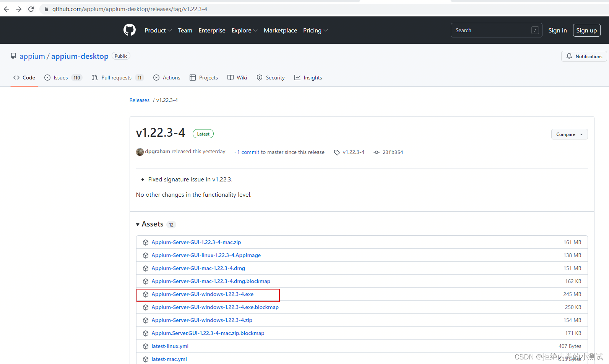Click package icon for Appium-Server-GUI-1.22.3-4-mac.zip
The image size is (609, 364).
[x=146, y=243]
